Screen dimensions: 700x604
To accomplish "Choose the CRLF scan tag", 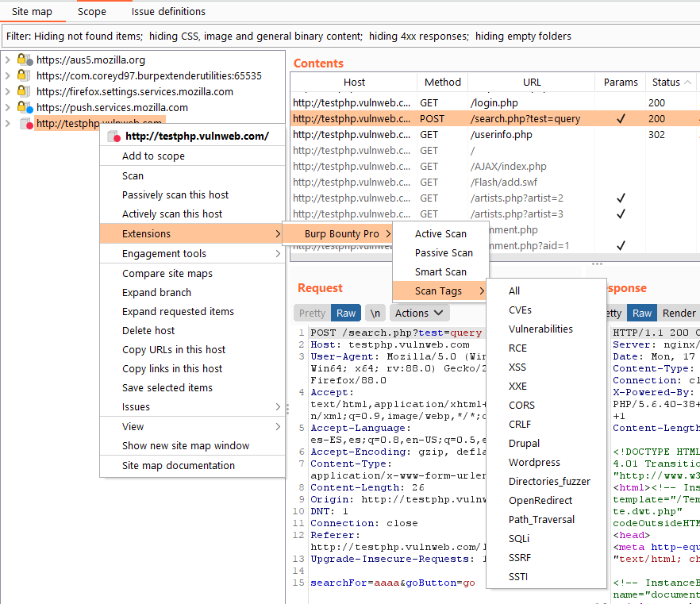I will (x=546, y=424).
